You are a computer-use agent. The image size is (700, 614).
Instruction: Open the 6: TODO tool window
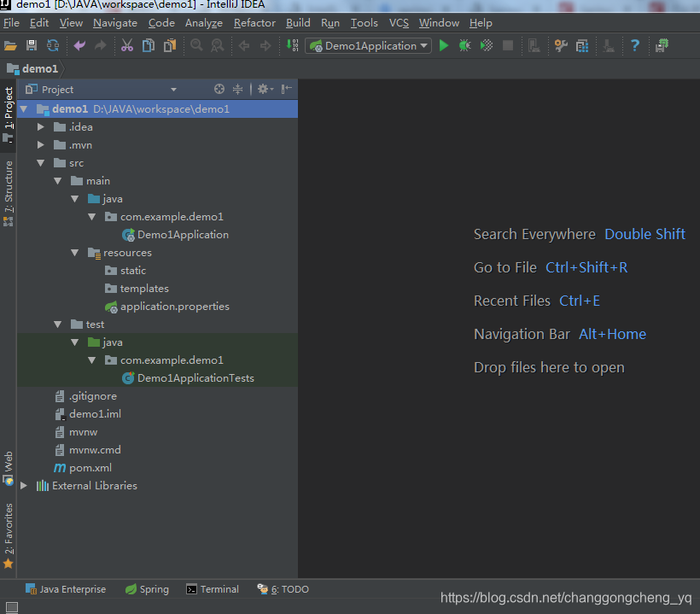(x=283, y=589)
